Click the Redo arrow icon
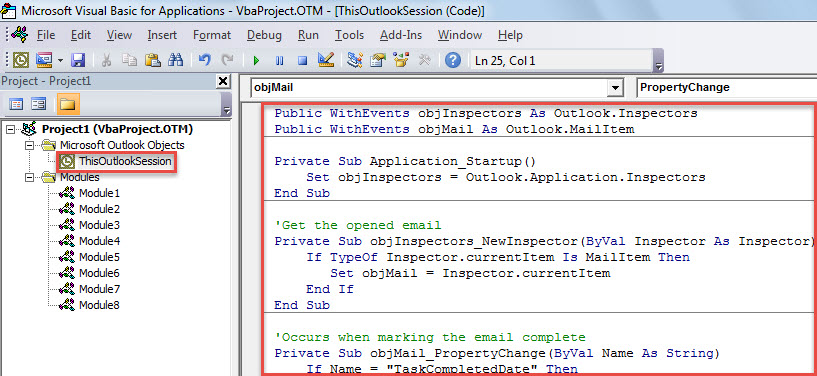The image size is (817, 376). tap(227, 60)
